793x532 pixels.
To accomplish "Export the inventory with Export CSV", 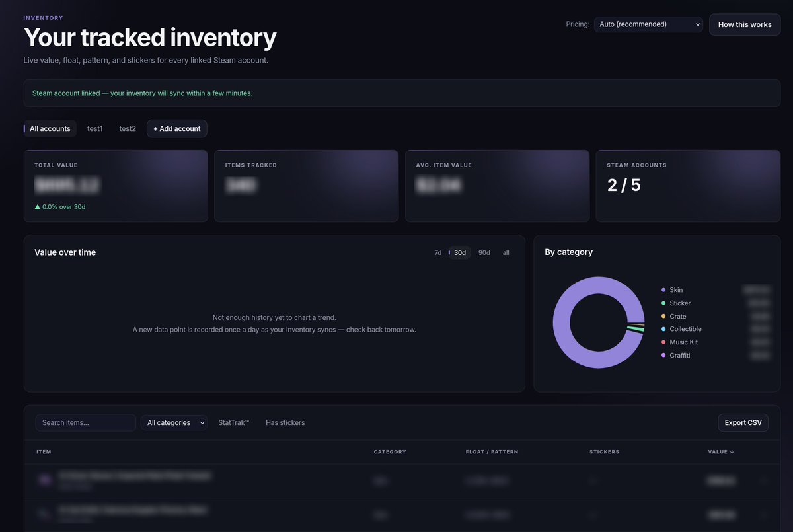I will 743,423.
